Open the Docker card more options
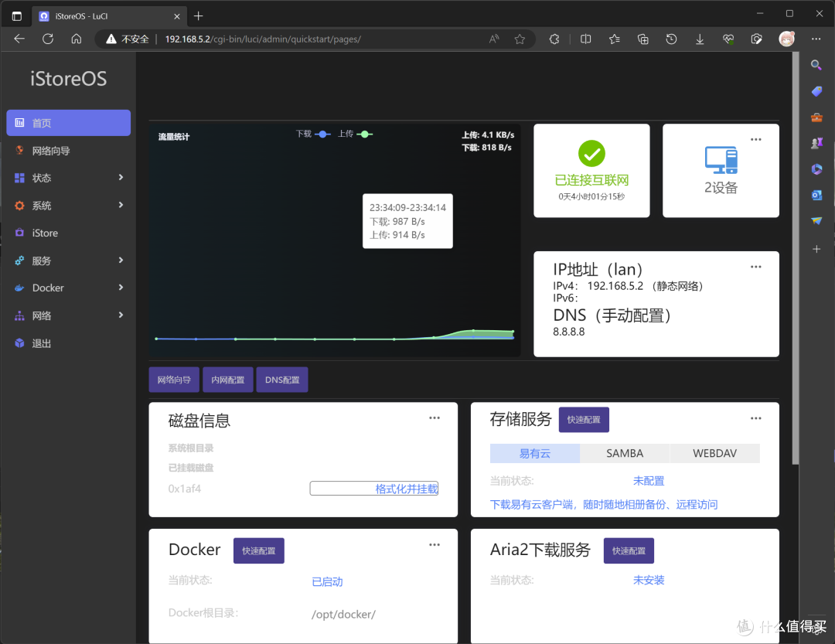The image size is (835, 644). click(x=435, y=545)
